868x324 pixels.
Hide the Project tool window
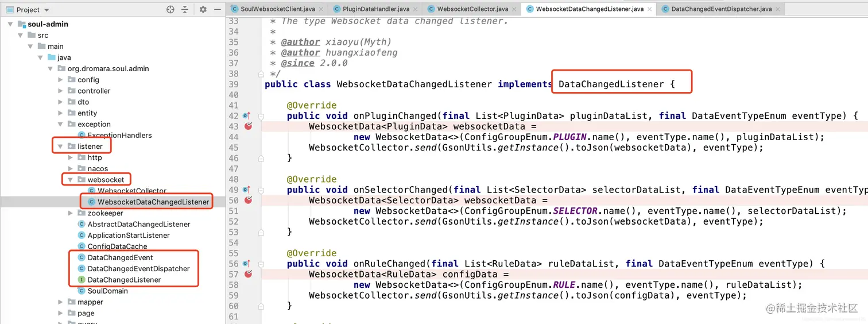218,10
